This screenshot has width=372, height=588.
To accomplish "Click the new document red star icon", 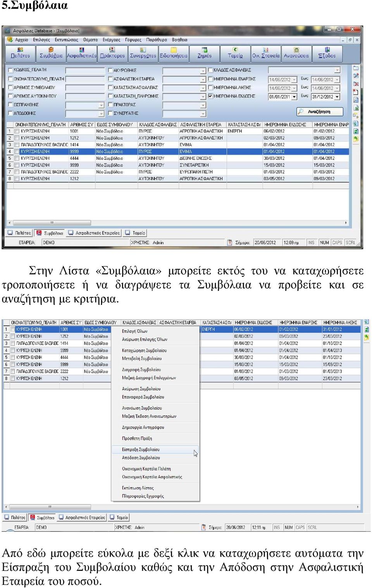I will (356, 92).
